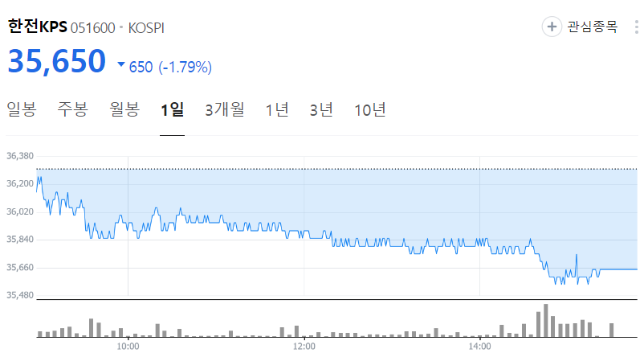The height and width of the screenshot is (353, 644).
Task: Click the 14:00 time axis label
Action: (479, 347)
